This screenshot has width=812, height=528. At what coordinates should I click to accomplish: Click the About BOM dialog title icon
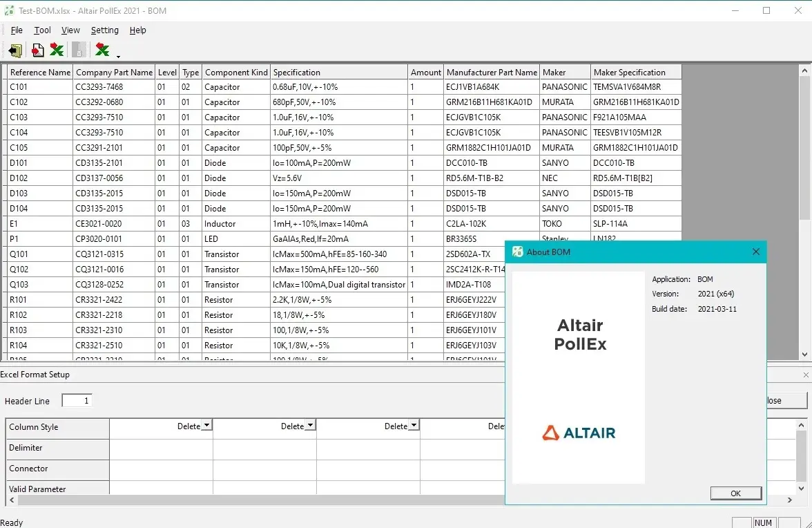click(x=517, y=252)
